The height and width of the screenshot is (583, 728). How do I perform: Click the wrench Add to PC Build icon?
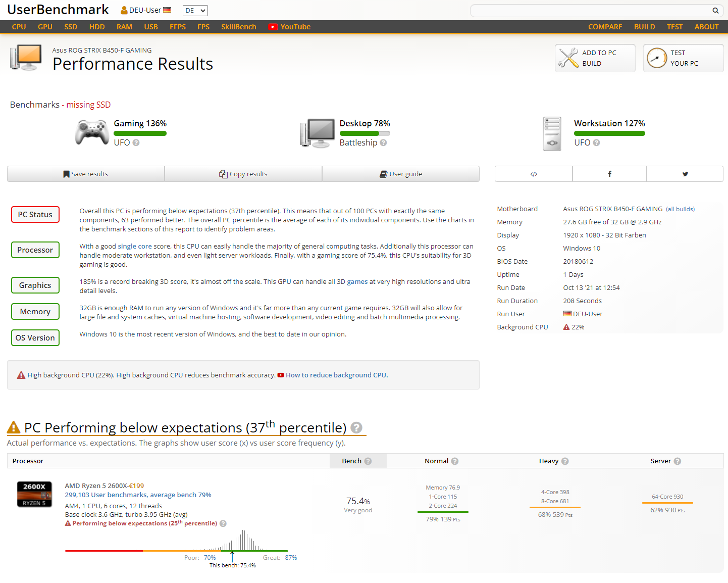[x=568, y=58]
